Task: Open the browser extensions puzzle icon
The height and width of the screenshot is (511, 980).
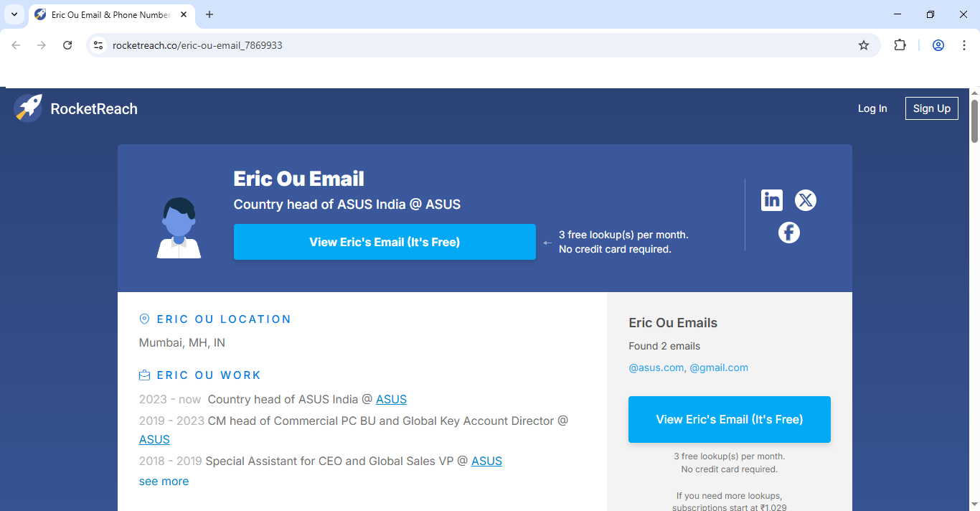Action: pos(900,45)
